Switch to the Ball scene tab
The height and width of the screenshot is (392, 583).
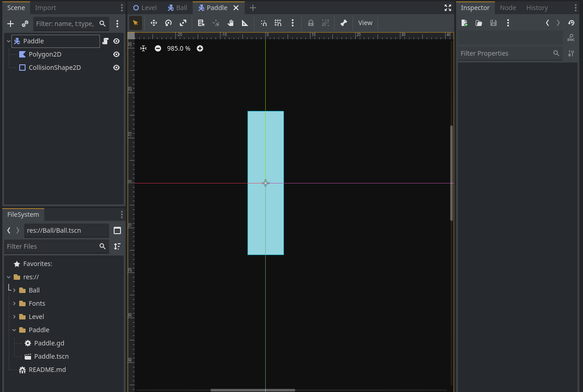(177, 7)
